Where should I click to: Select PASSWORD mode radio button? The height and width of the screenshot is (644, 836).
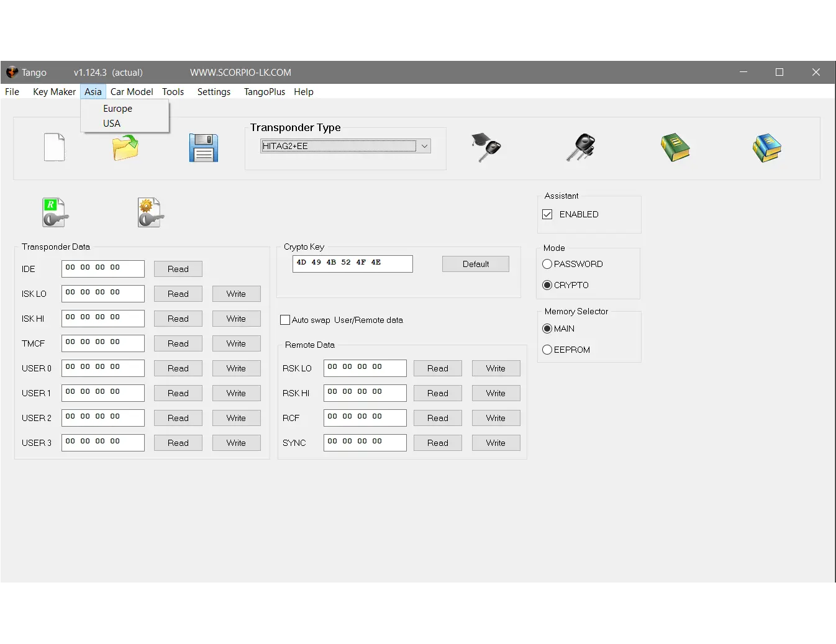click(547, 264)
